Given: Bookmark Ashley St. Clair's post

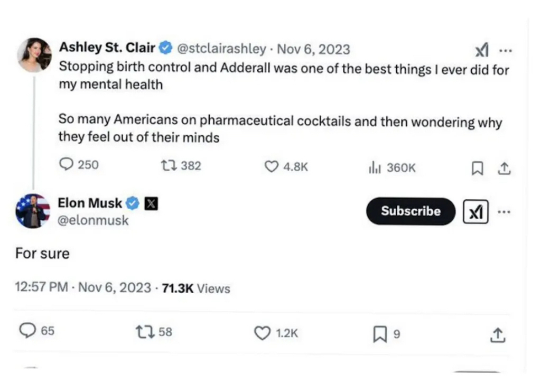Looking at the screenshot, I should tap(477, 169).
